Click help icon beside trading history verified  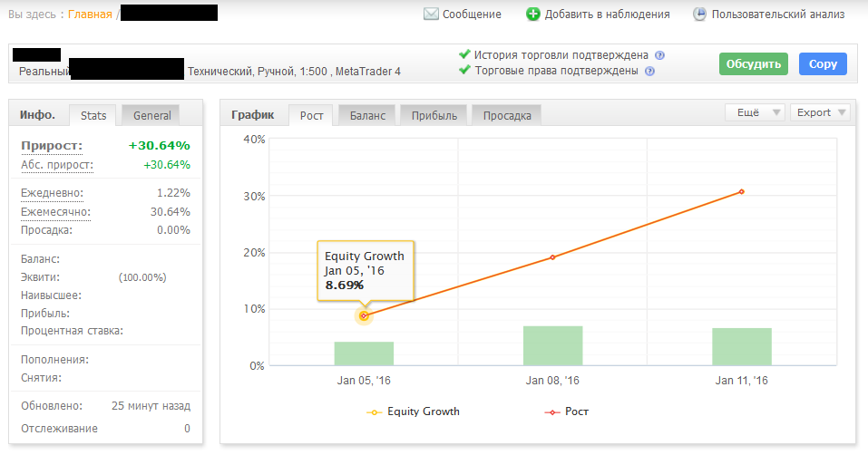[x=659, y=55]
